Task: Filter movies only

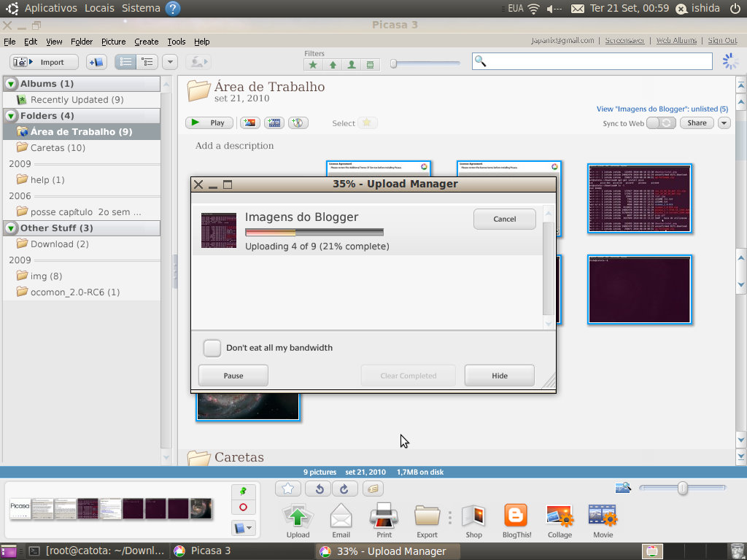Action: pos(370,65)
